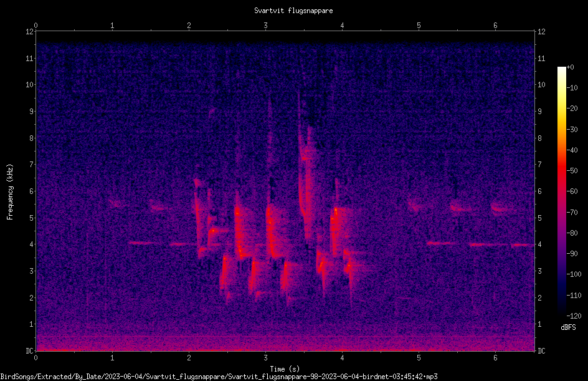Screen dimensions: 588x381
Task: Click the bright song note near 2.1 seconds
Action: (198, 218)
